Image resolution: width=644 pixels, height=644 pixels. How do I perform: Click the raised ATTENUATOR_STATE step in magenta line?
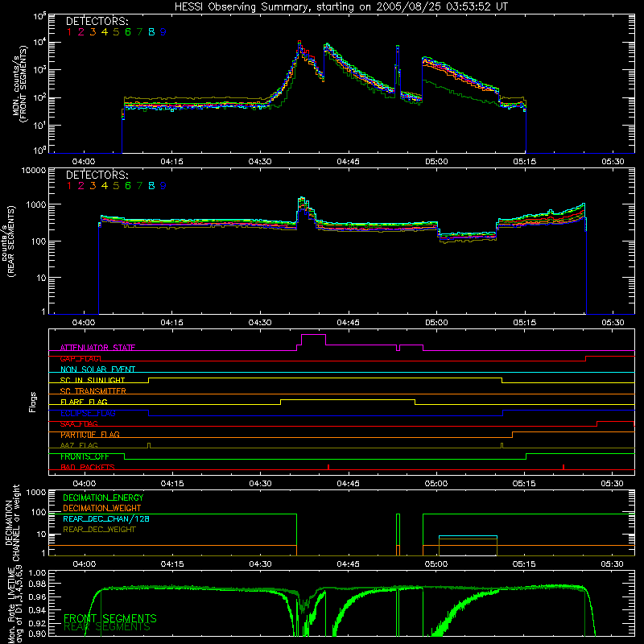tap(313, 335)
